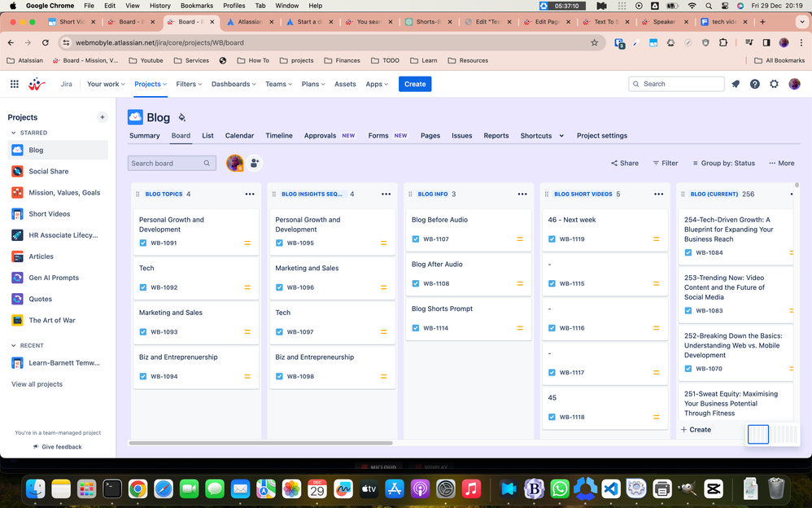
Task: Collapse the RECENT projects section
Action: (14, 345)
